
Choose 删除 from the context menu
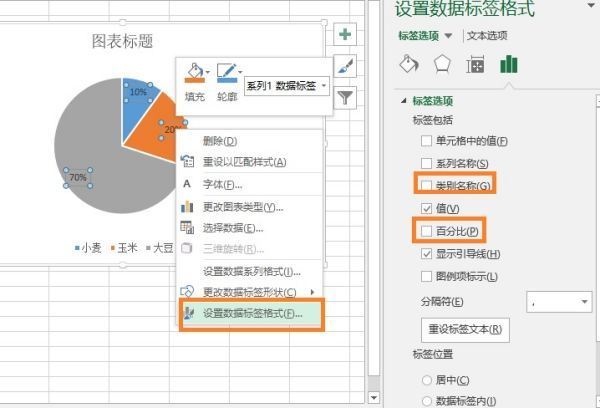click(x=249, y=141)
